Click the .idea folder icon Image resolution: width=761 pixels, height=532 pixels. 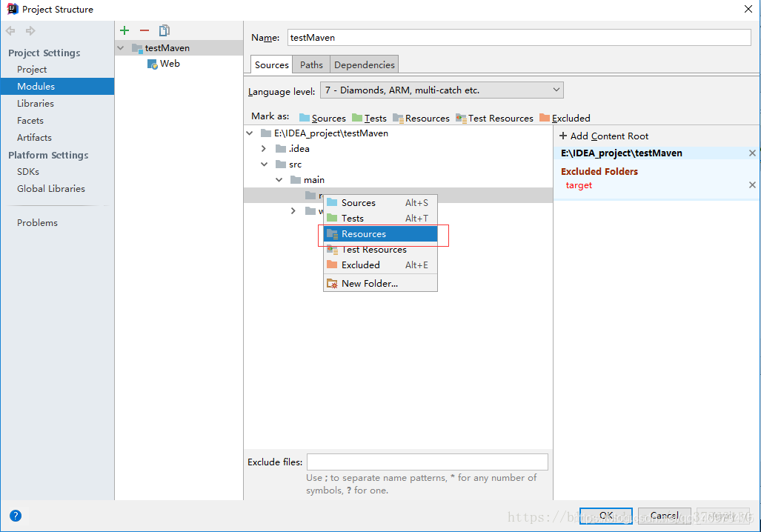[x=281, y=148]
